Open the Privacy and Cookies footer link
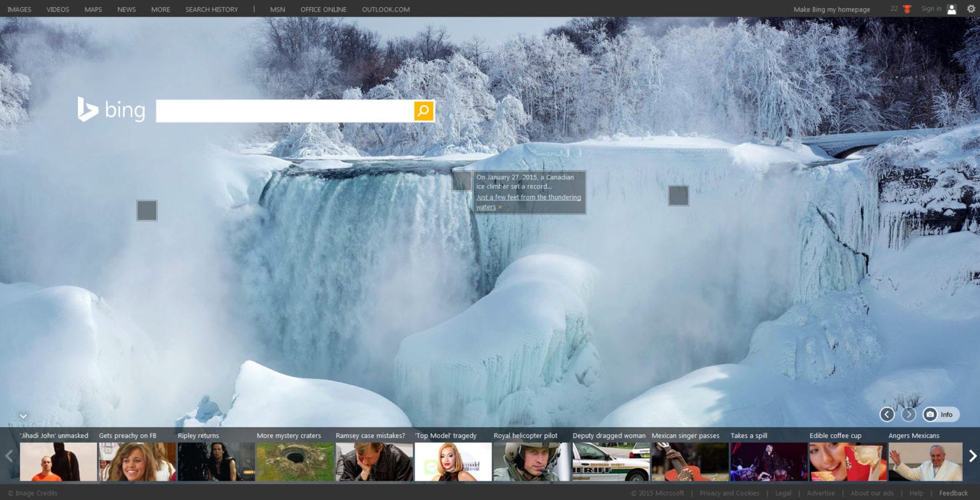Image resolution: width=980 pixels, height=500 pixels. [x=729, y=492]
